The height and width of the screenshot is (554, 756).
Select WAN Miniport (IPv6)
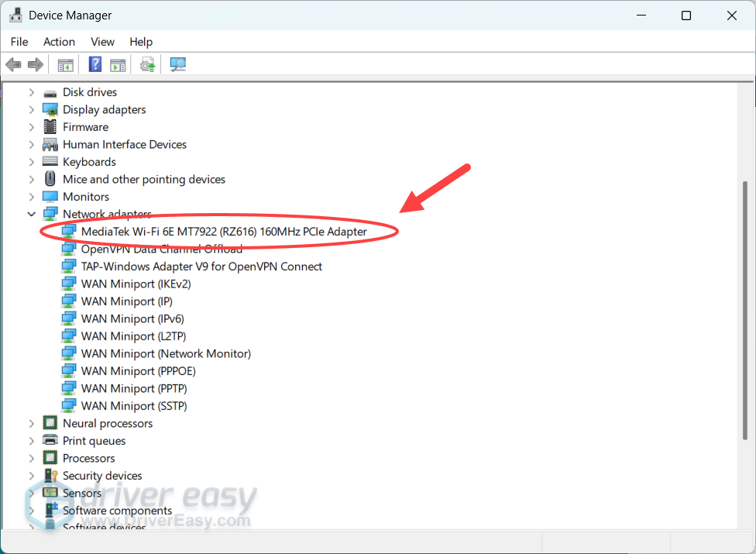click(x=132, y=318)
